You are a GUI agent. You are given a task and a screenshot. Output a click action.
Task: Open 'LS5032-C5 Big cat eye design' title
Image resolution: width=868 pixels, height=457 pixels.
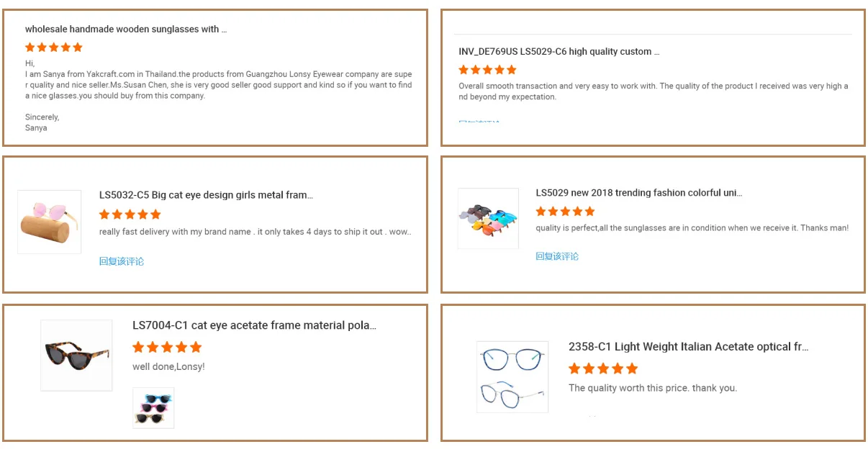(x=206, y=195)
